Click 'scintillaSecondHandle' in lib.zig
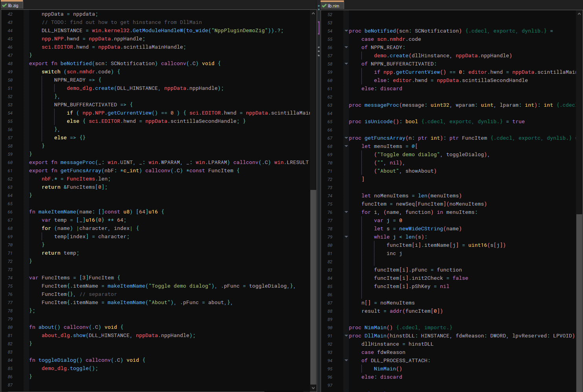This screenshot has height=392, width=583. click(203, 121)
